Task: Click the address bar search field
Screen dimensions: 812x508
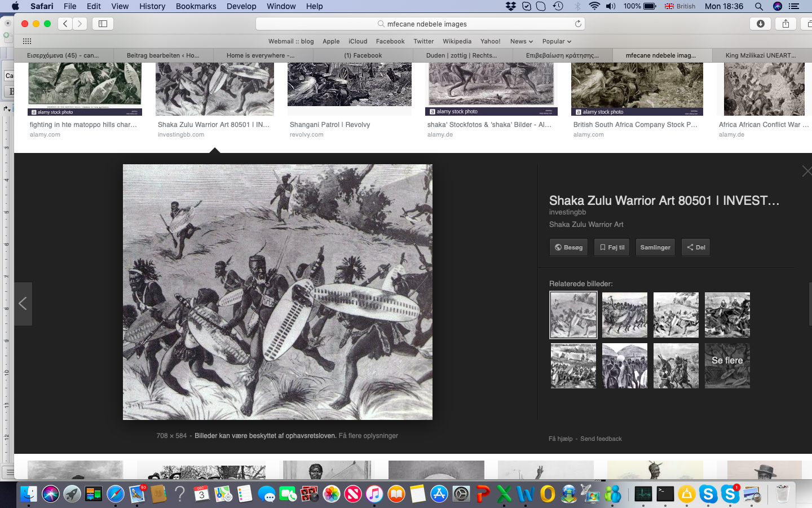Action: tap(420, 24)
